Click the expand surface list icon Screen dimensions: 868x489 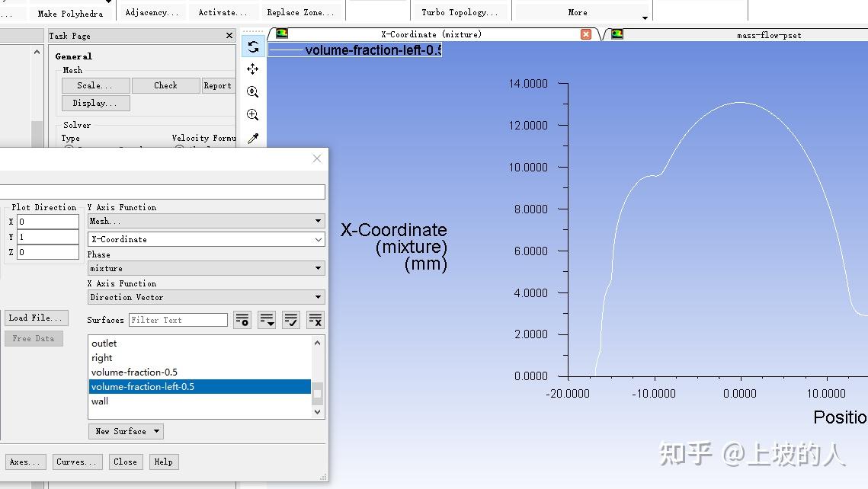(267, 320)
